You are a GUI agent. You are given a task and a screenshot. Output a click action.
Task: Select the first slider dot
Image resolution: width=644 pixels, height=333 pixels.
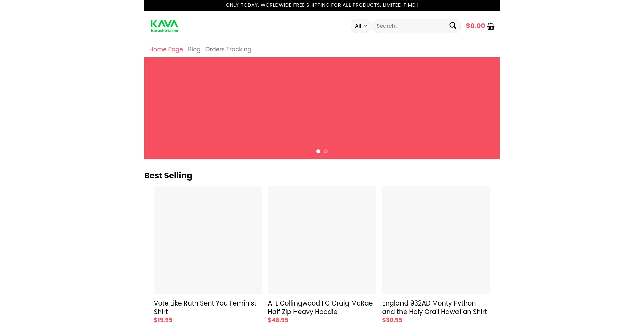click(318, 151)
